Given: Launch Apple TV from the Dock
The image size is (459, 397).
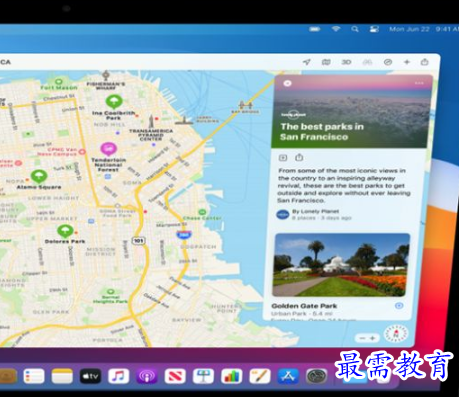Looking at the screenshot, I should tap(90, 376).
